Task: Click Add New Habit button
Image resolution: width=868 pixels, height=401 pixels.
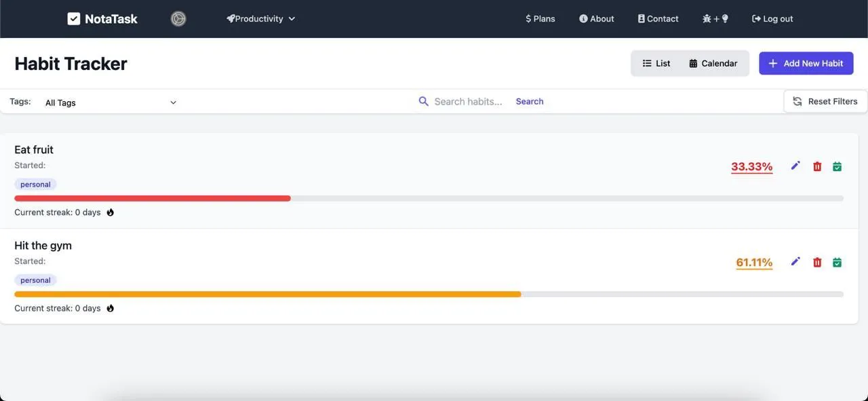Action: [x=806, y=63]
